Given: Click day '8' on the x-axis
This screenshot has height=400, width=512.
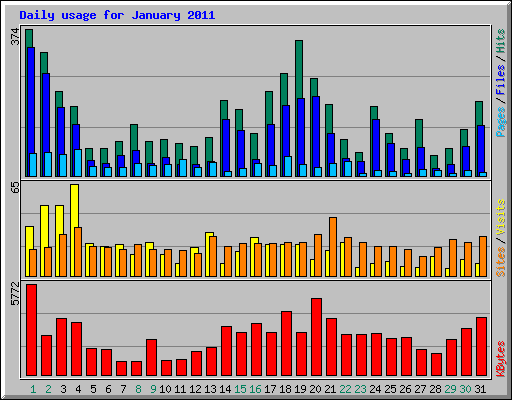Looking at the screenshot, I should [x=138, y=389].
